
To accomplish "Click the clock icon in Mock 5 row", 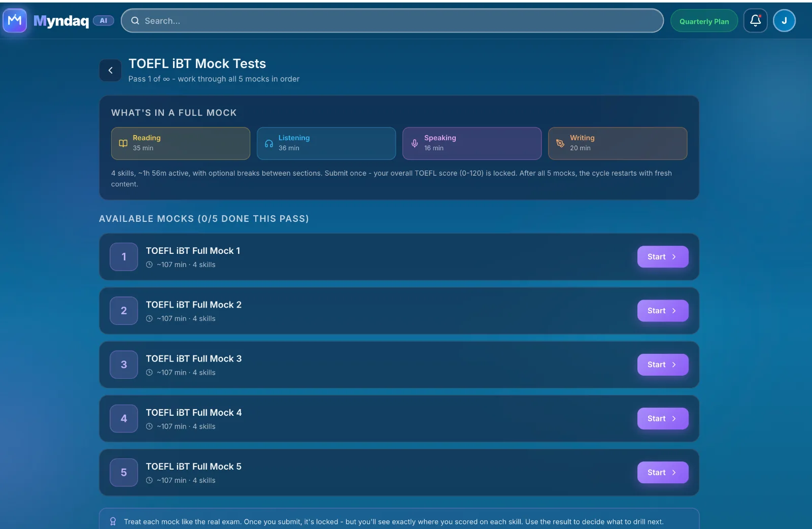I will (x=149, y=480).
